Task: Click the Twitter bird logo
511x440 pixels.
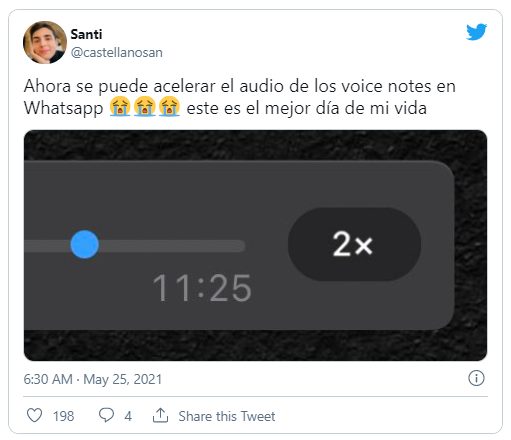Action: (476, 32)
